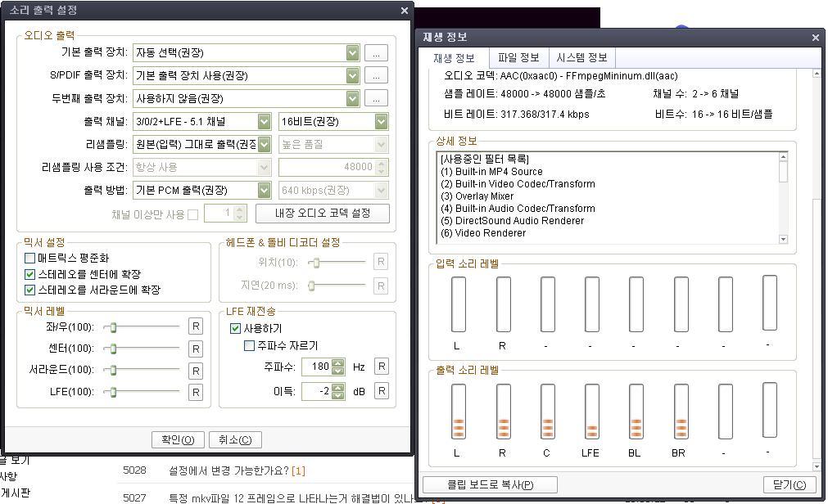The image size is (828, 504).
Task: Toggle LFE 재전송 사용하기 checkbox
Action: point(236,328)
